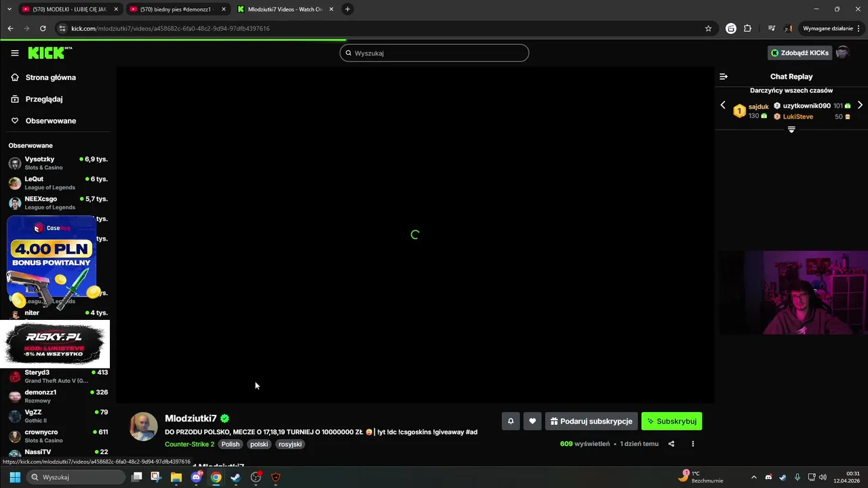Select the polski tag
The width and height of the screenshot is (868, 488).
point(259,444)
